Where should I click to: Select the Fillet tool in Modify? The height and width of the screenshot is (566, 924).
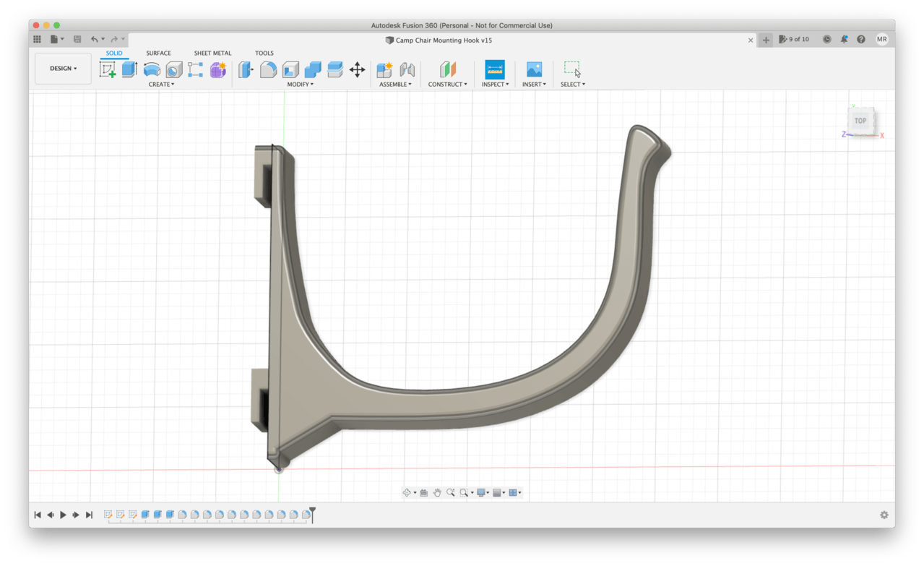268,69
